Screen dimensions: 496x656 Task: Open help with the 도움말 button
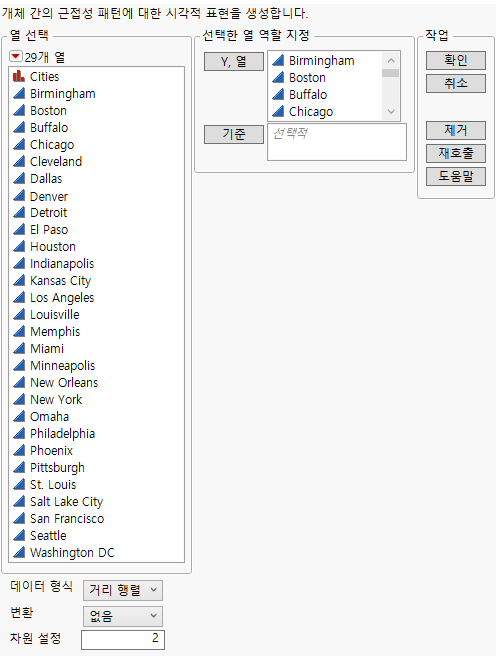click(x=456, y=176)
